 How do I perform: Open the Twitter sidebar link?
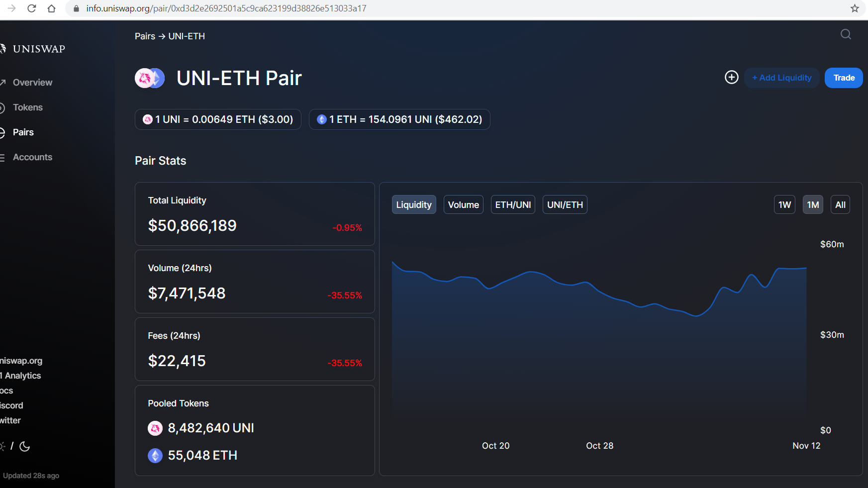coord(10,420)
